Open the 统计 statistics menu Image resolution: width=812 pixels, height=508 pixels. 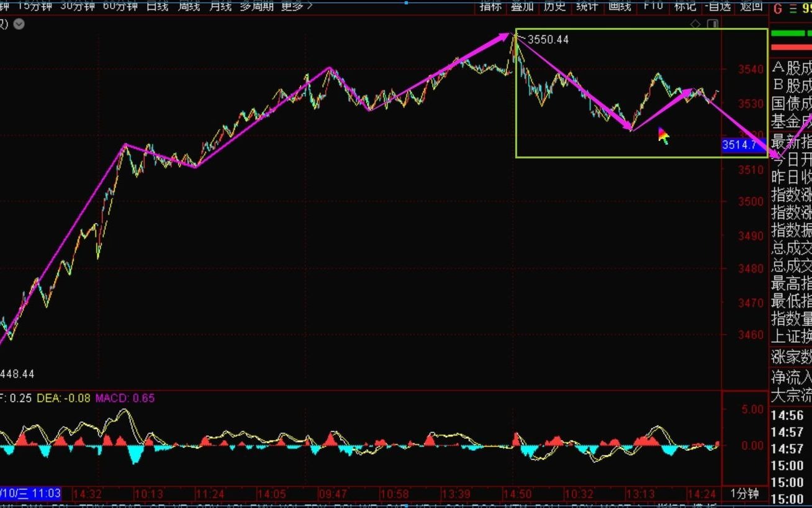click(x=587, y=6)
